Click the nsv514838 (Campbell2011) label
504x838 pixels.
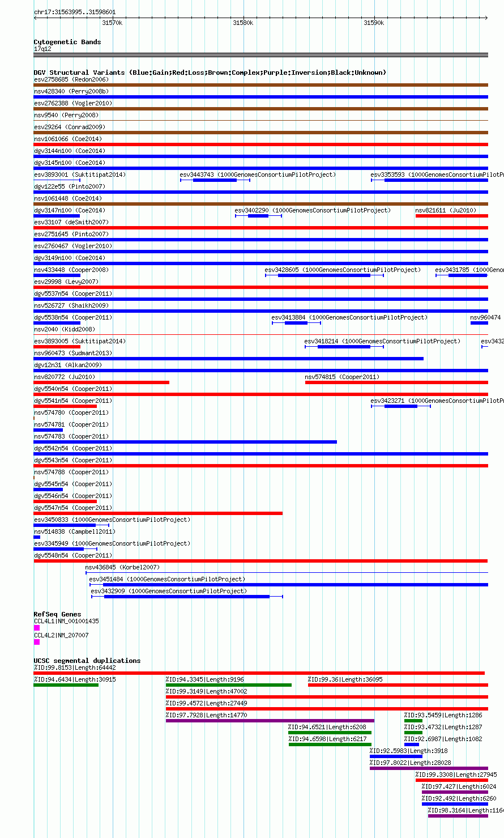[75, 531]
